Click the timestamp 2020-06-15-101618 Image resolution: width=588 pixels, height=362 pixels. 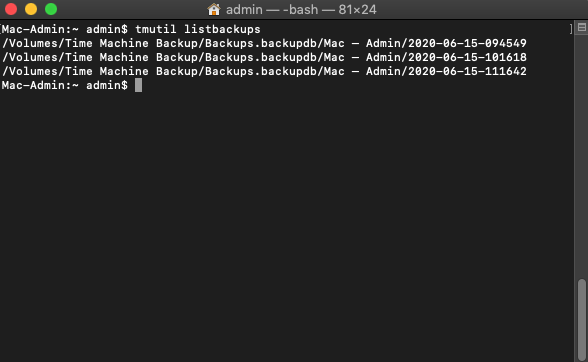pyautogui.click(x=467, y=57)
